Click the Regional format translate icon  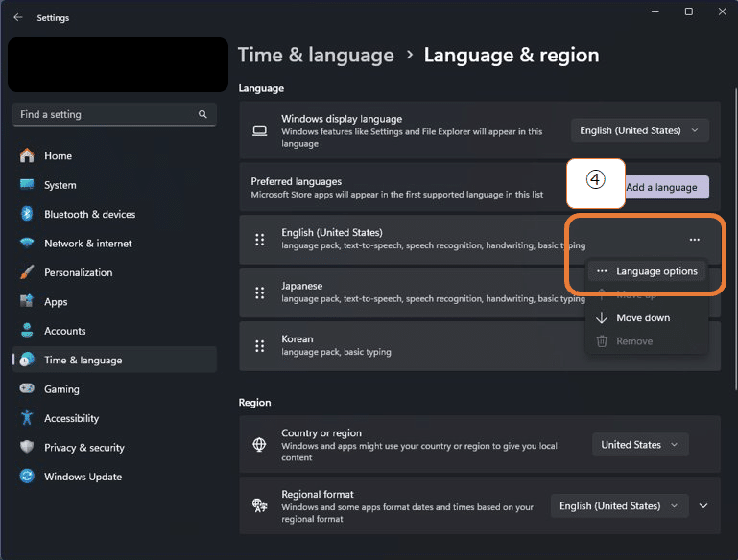[259, 506]
